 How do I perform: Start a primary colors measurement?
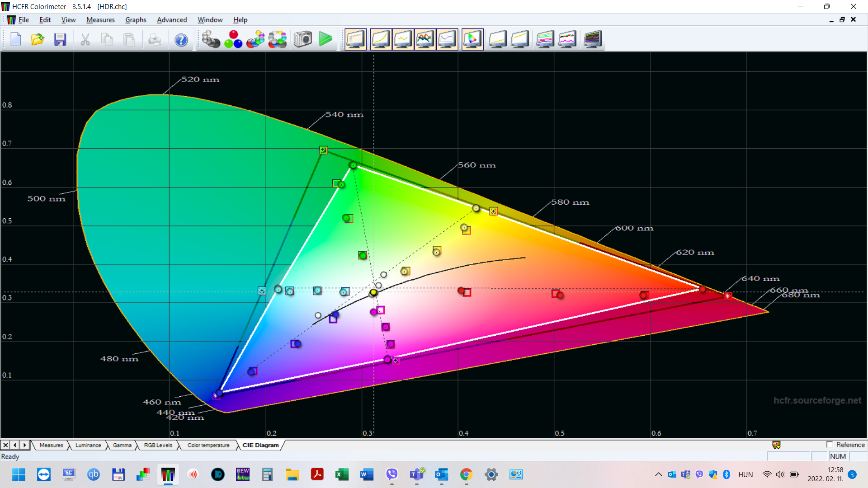[233, 39]
